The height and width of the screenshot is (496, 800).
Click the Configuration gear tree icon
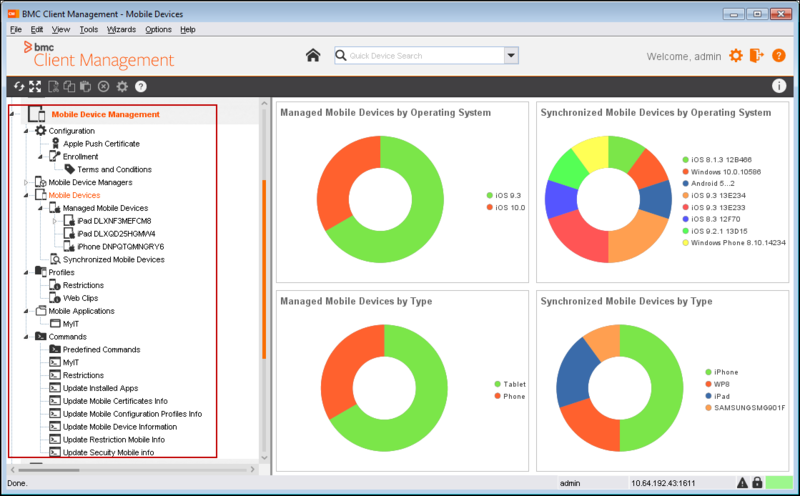point(40,131)
